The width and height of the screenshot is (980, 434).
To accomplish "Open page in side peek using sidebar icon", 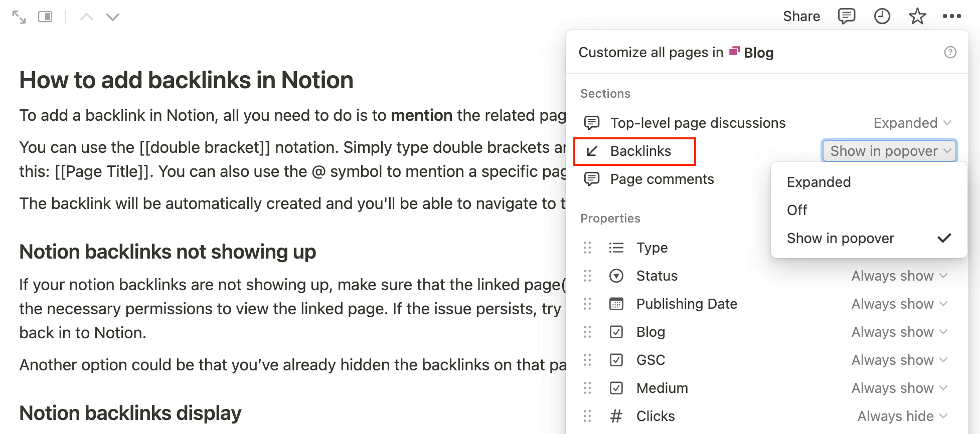I will coord(46,16).
